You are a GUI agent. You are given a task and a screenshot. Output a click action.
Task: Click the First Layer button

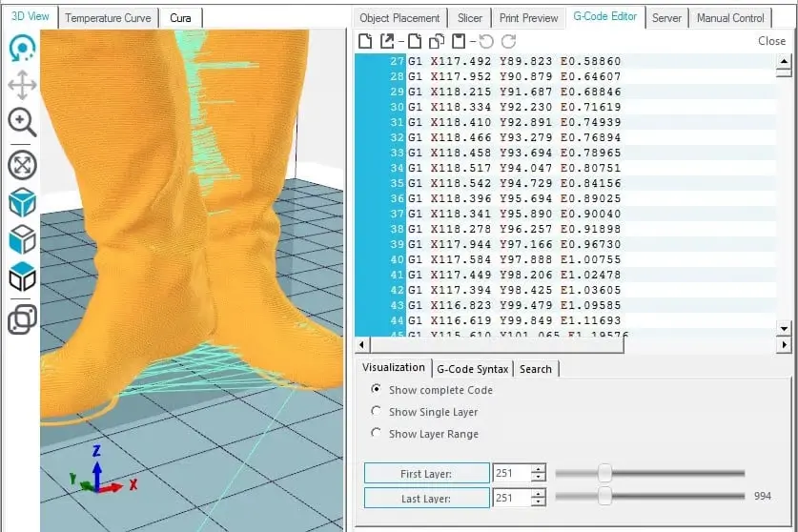(x=426, y=474)
